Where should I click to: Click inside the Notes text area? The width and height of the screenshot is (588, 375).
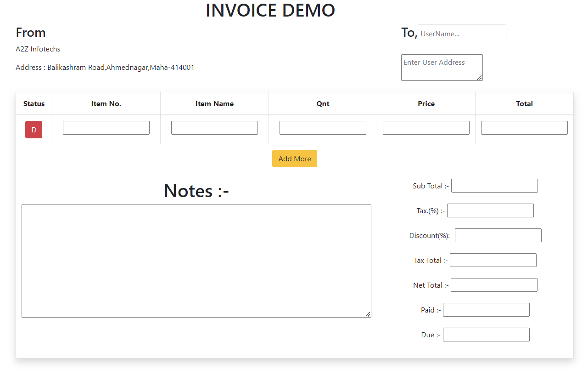196,260
